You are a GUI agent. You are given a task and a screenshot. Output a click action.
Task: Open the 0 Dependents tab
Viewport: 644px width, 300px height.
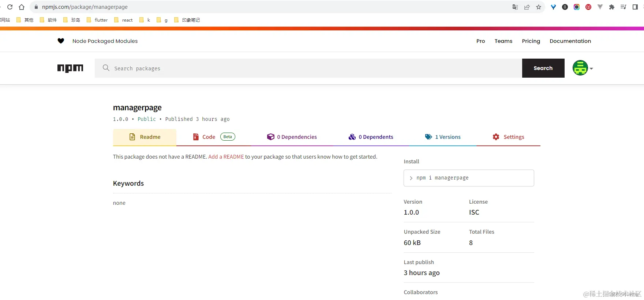371,137
